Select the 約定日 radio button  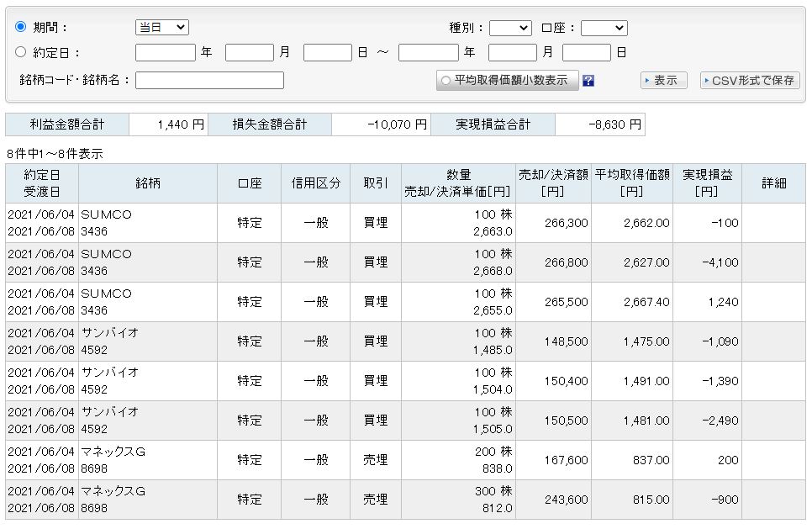pos(21,52)
